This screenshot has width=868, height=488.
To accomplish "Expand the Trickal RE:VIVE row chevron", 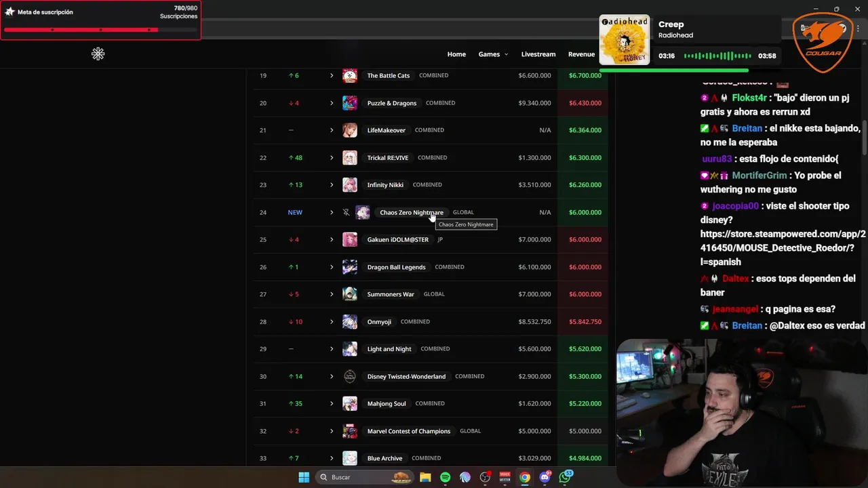I will tap(332, 157).
